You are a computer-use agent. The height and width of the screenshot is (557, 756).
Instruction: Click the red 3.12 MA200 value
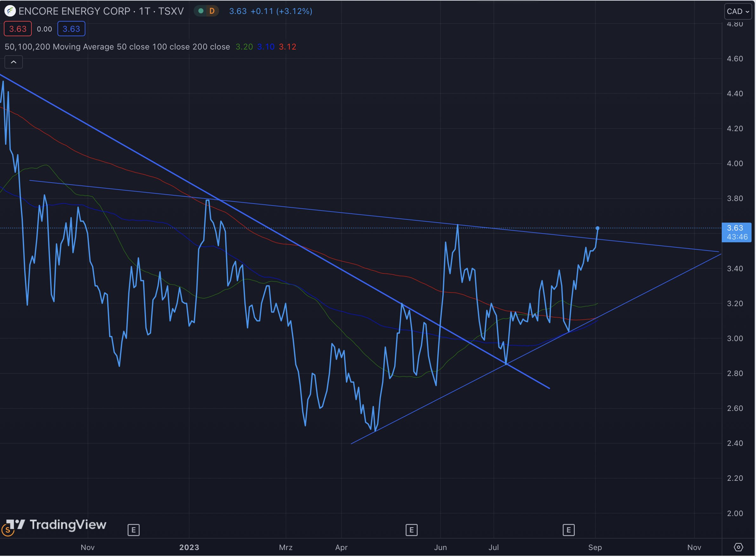click(287, 47)
